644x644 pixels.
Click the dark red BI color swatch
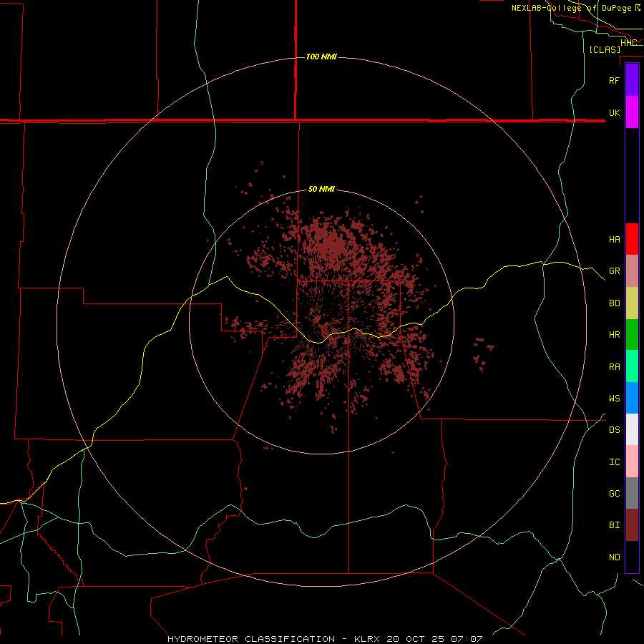pos(632,525)
